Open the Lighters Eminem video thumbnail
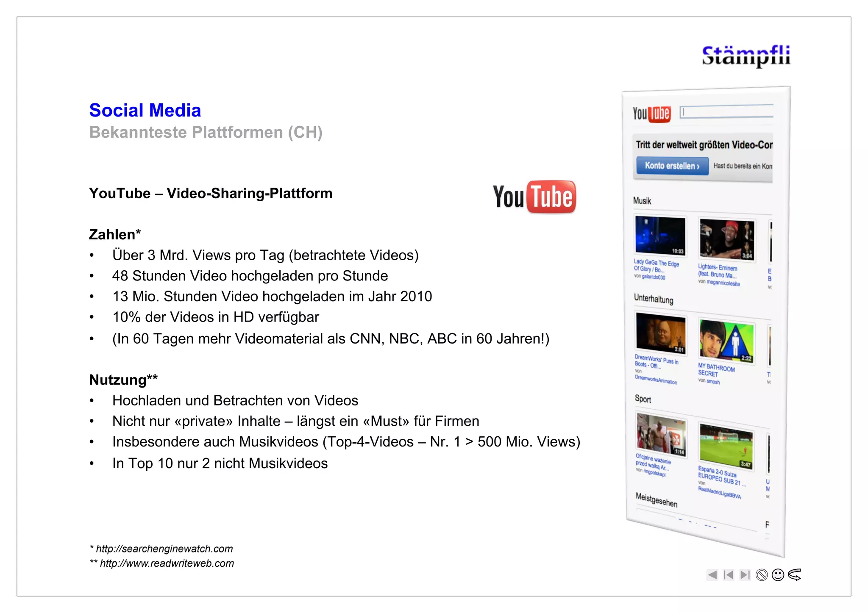 click(x=727, y=239)
